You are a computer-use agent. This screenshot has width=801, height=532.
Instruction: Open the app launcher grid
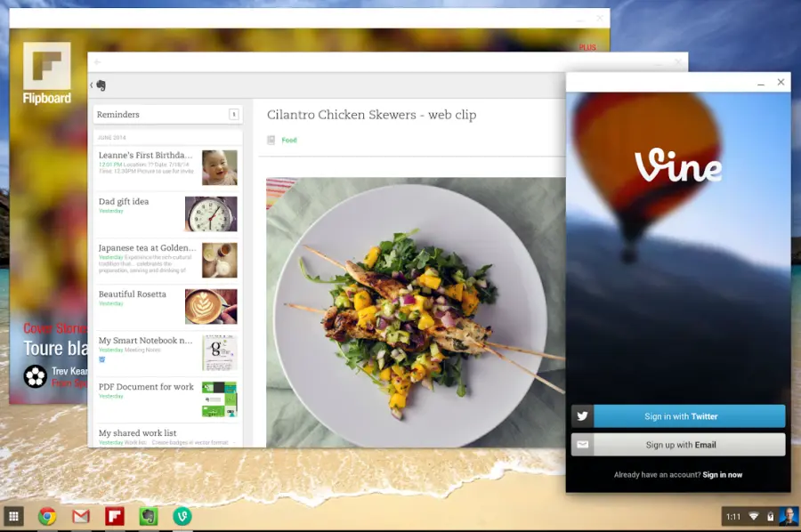pos(13,516)
